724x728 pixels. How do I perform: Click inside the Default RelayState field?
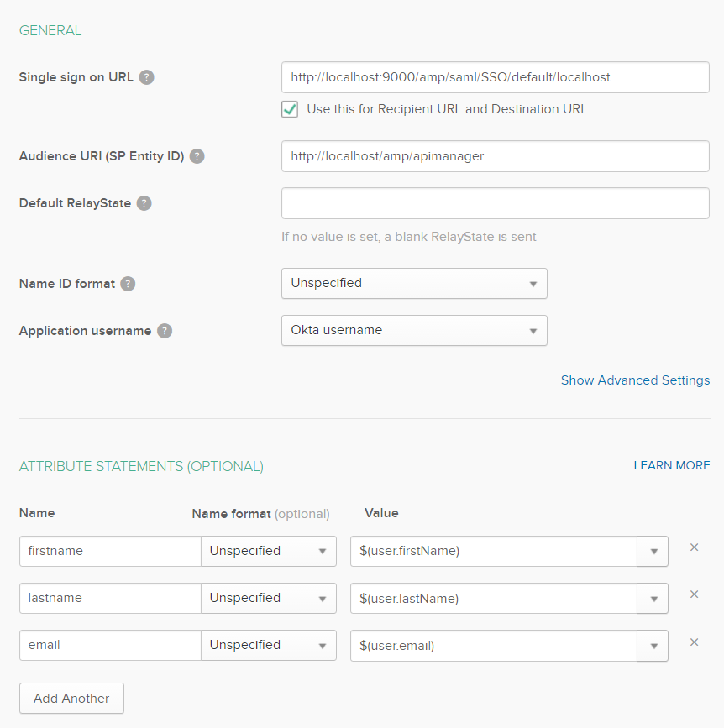click(x=495, y=202)
